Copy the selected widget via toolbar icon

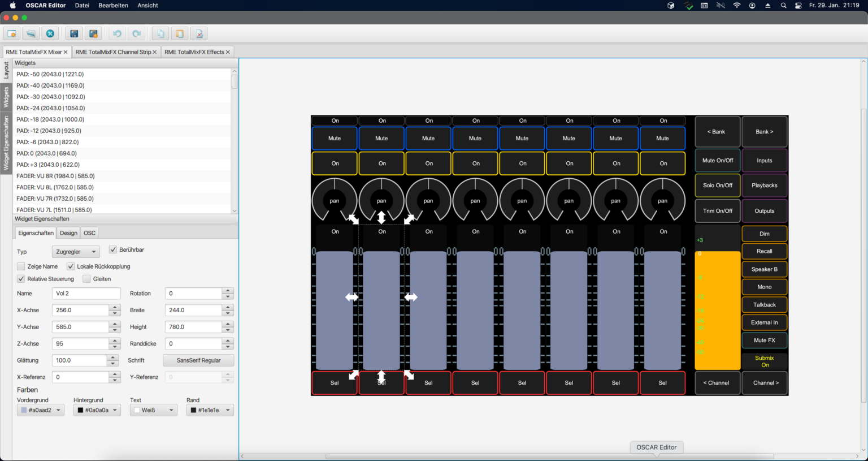pos(160,33)
